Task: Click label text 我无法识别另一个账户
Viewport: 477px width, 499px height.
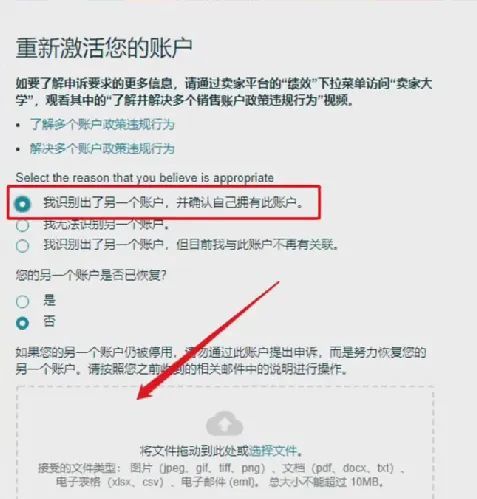Action: tap(106, 225)
